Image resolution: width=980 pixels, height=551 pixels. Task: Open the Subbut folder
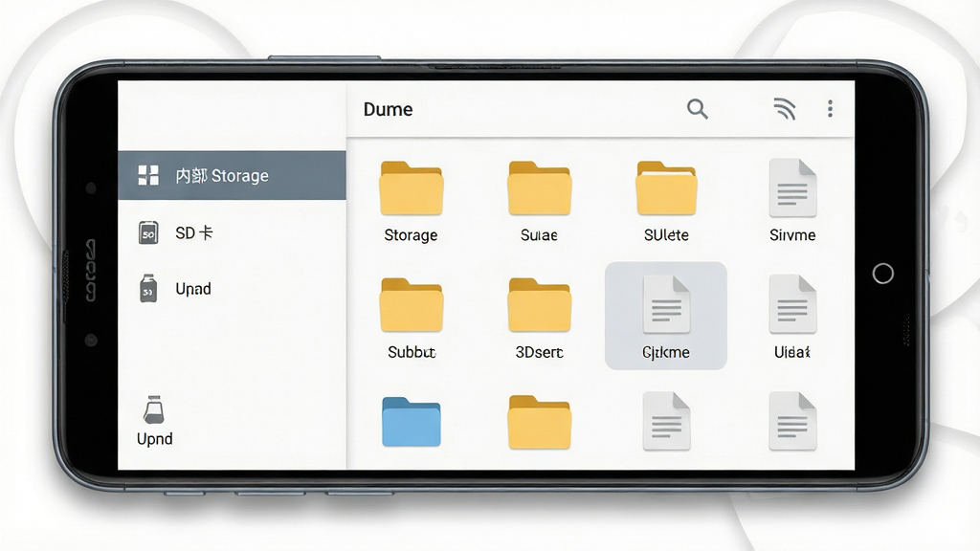click(412, 319)
